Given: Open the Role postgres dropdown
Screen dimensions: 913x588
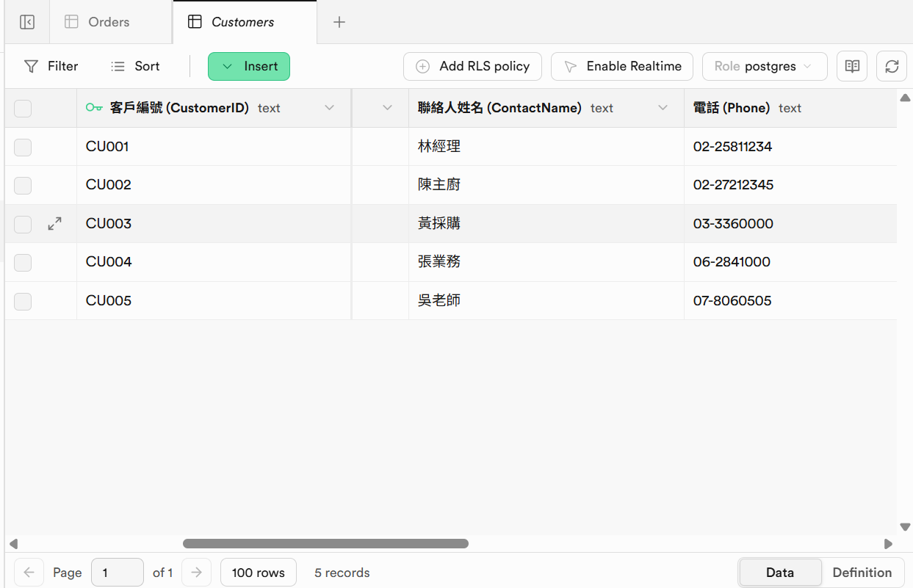Looking at the screenshot, I should tap(764, 66).
